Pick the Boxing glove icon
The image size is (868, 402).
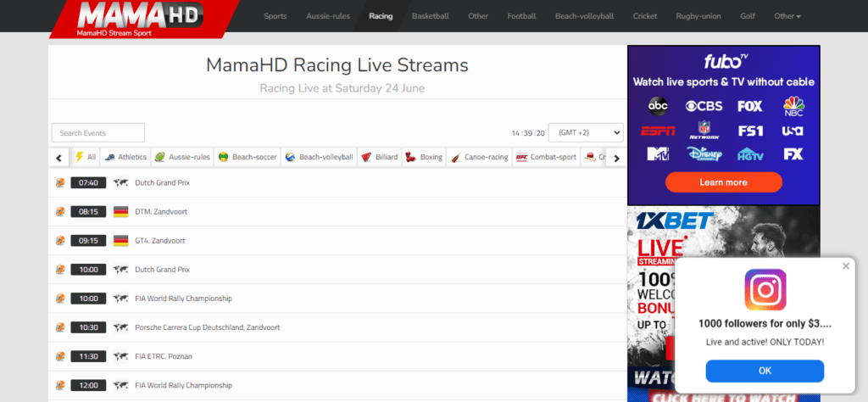(x=411, y=157)
